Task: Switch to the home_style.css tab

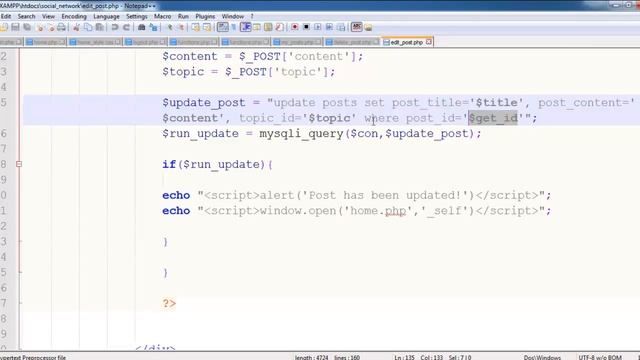Action: click(x=95, y=42)
